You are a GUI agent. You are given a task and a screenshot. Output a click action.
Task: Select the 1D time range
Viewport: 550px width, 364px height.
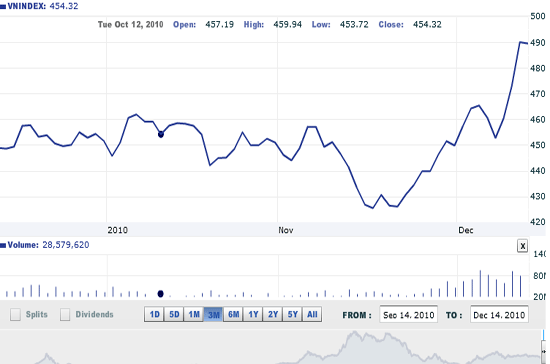coord(154,314)
